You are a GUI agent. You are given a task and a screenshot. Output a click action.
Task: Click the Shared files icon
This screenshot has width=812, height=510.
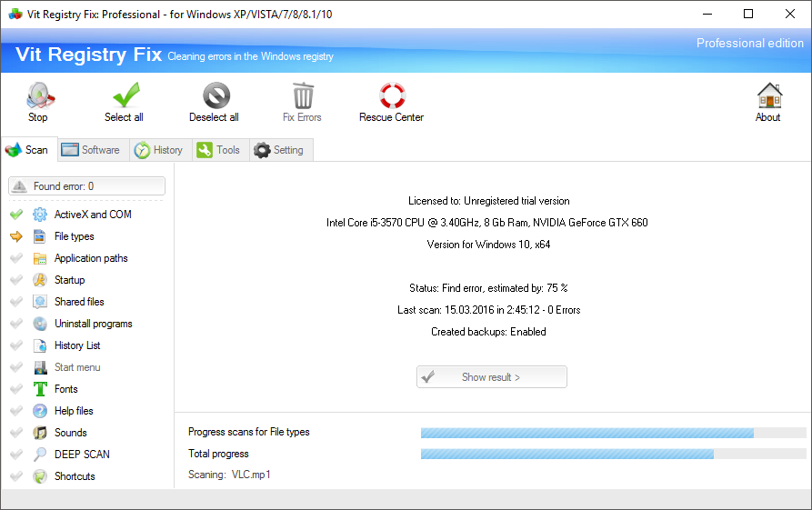(40, 302)
